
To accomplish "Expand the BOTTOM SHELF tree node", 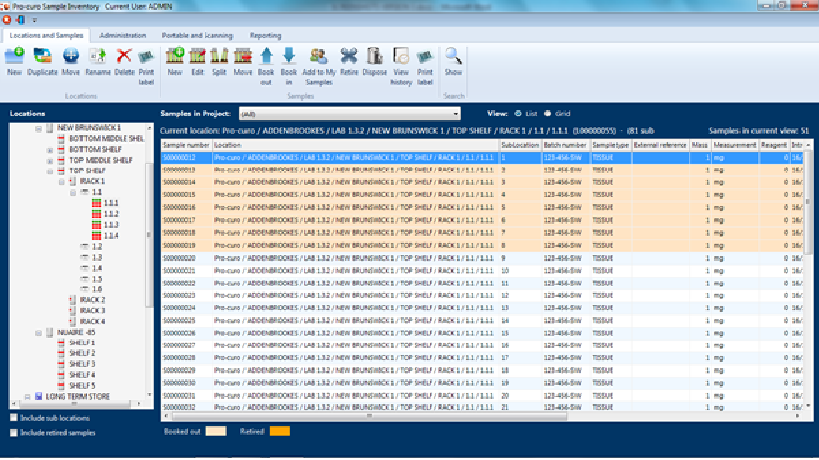I will (x=50, y=149).
